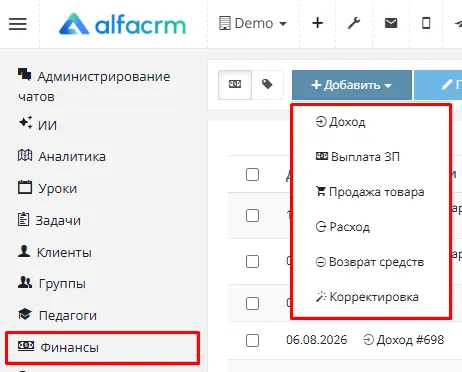Open Администрирование чатов section
The image size is (462, 372).
click(94, 86)
